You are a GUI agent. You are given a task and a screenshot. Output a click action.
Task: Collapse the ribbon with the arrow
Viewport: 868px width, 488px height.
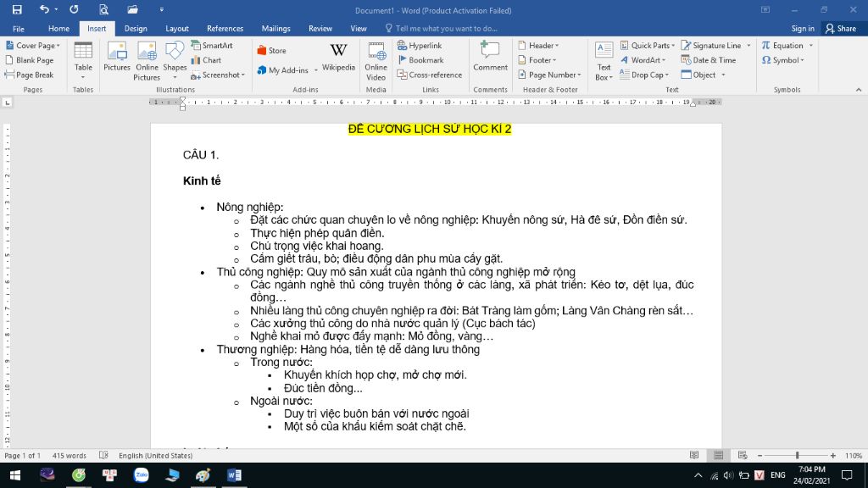[x=859, y=90]
